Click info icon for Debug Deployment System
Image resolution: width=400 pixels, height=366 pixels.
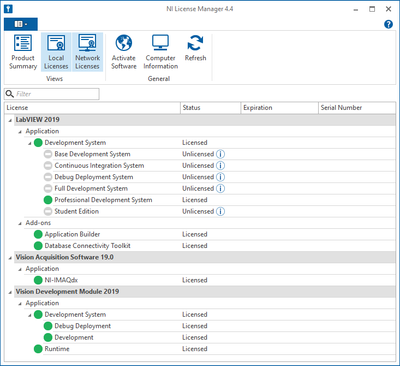[220, 177]
